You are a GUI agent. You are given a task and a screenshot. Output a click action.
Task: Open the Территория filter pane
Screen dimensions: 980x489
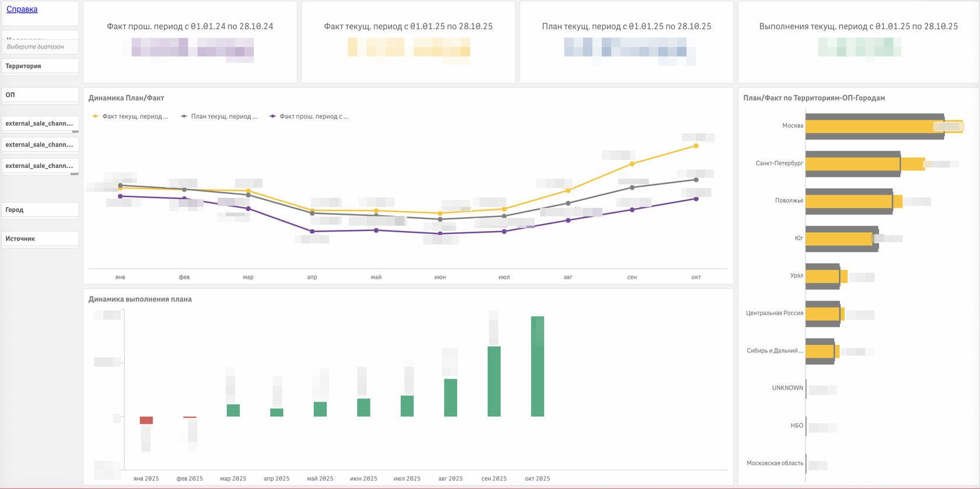click(40, 66)
